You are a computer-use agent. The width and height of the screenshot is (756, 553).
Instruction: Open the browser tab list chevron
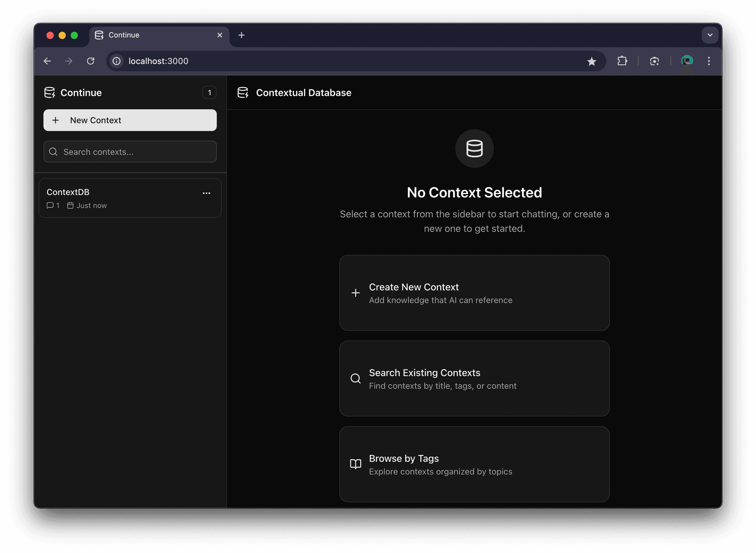(x=710, y=35)
